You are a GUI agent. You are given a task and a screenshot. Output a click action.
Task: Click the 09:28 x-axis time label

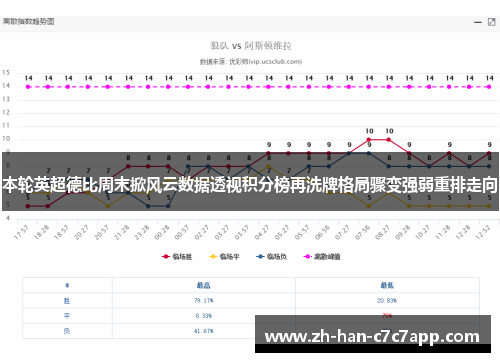click(x=402, y=232)
